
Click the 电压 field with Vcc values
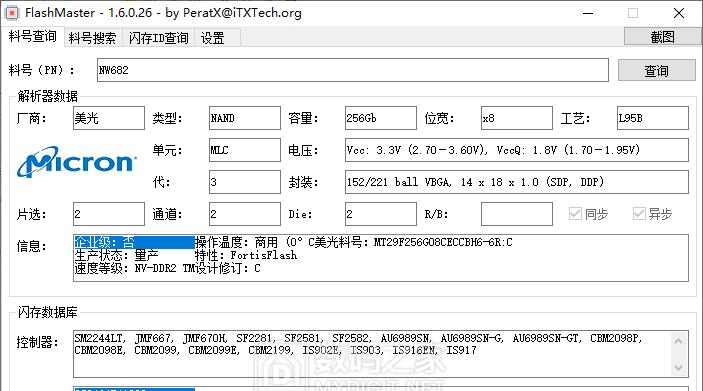pyautogui.click(x=516, y=150)
